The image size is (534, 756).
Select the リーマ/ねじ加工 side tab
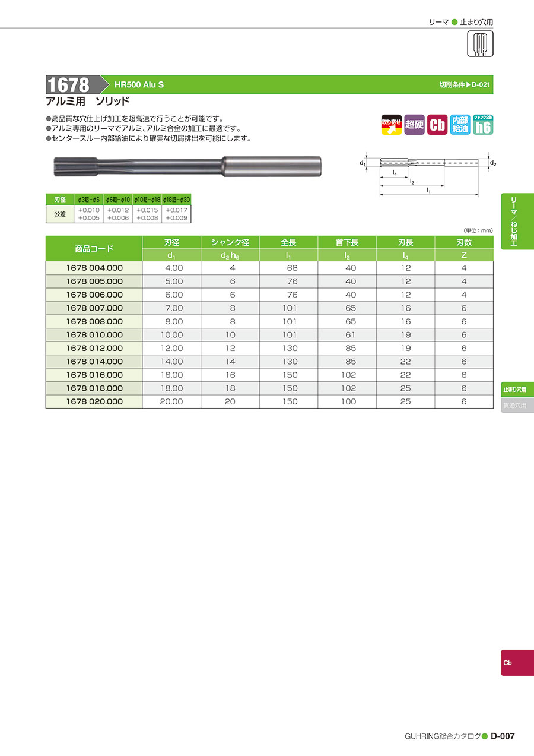click(x=517, y=222)
